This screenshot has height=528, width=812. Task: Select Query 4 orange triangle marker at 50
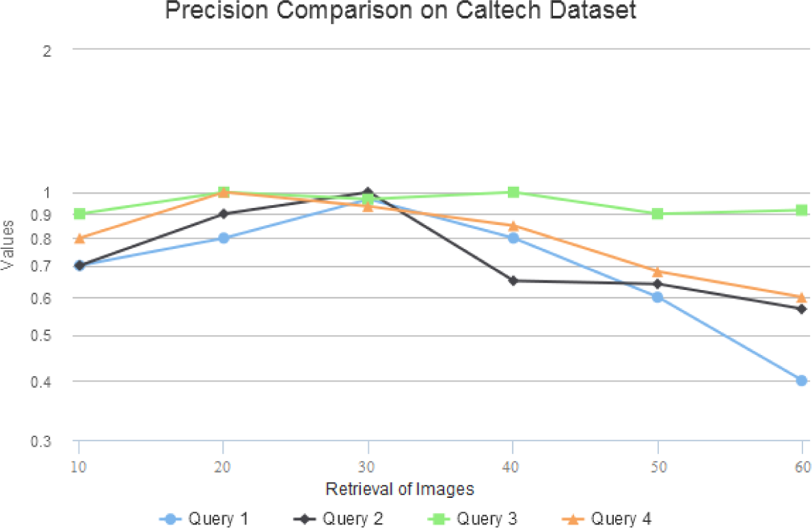658,272
